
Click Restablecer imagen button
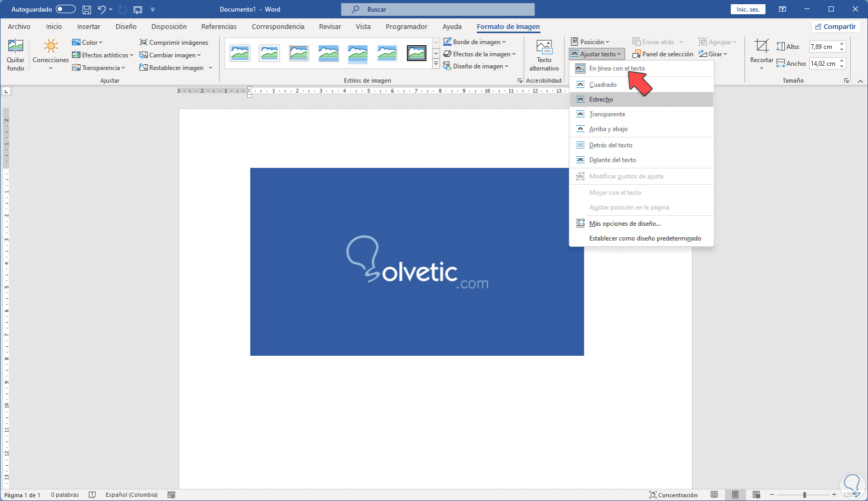click(171, 67)
